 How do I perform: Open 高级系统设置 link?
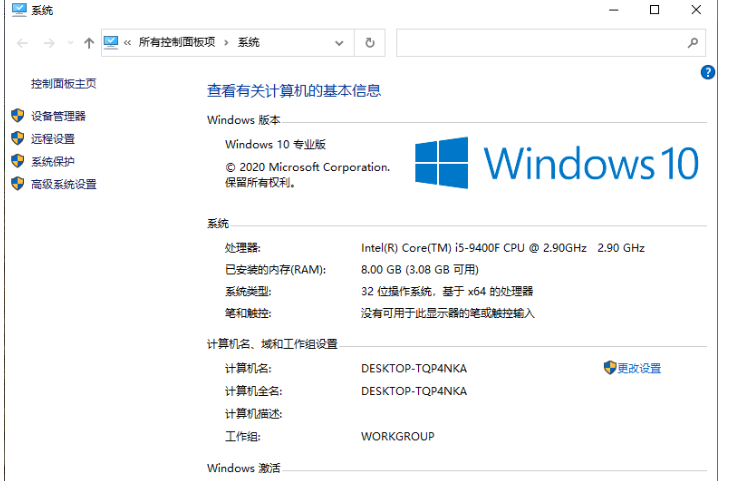pos(63,185)
